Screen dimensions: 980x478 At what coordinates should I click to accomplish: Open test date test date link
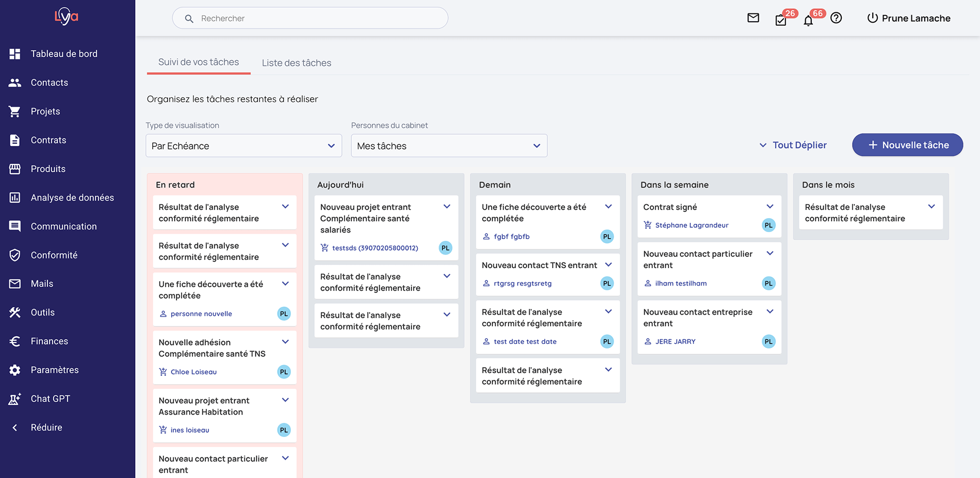click(x=525, y=342)
